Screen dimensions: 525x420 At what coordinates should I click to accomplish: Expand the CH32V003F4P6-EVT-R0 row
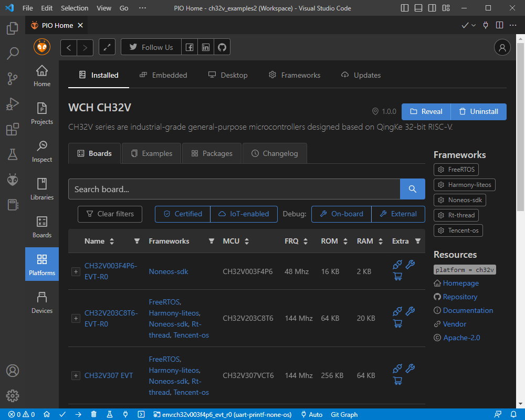coord(76,271)
